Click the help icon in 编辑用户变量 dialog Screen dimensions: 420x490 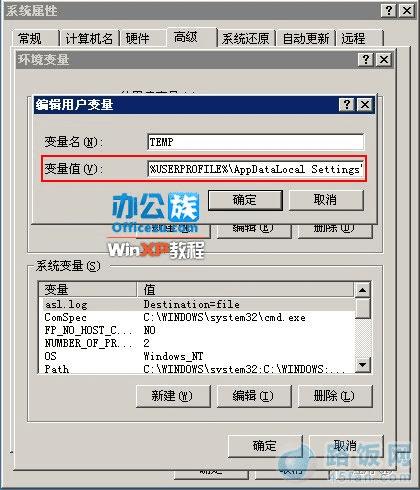[x=347, y=105]
